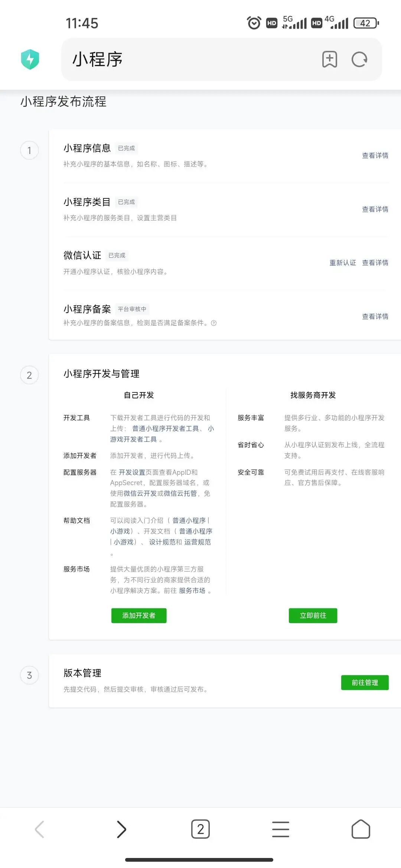The height and width of the screenshot is (868, 401).
Task: Open the tabs switcher showing 2
Action: point(200,829)
